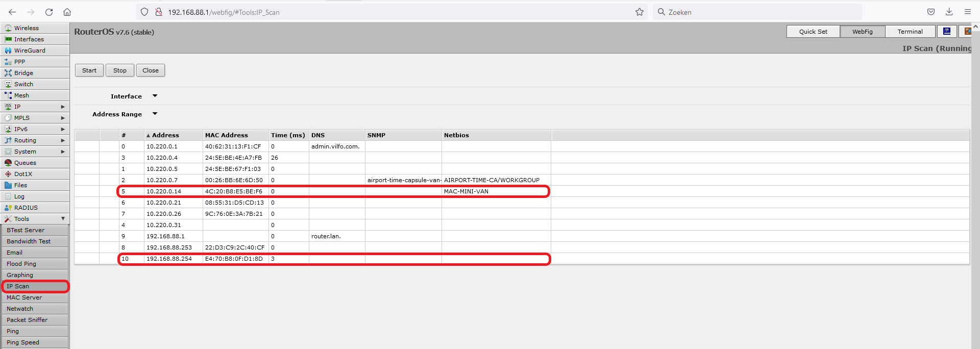
Task: Go to browser home page icon
Action: pos(67,12)
